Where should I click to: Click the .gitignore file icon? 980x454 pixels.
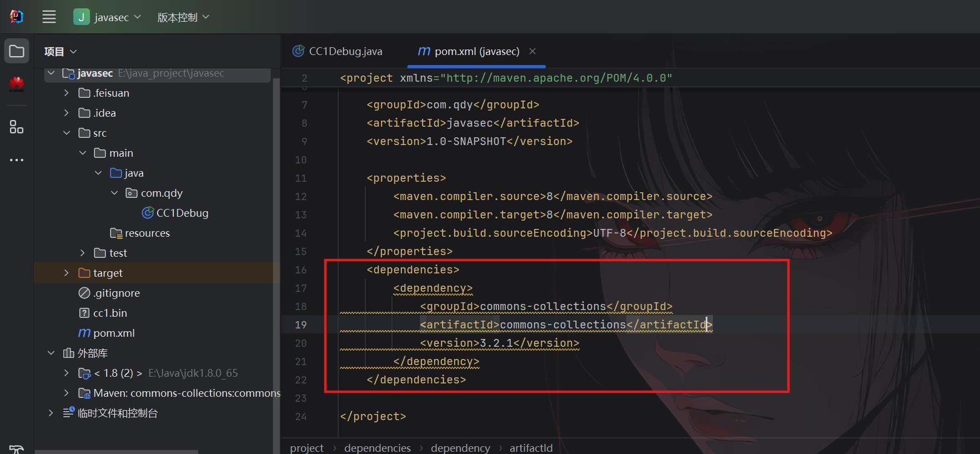[x=84, y=293]
